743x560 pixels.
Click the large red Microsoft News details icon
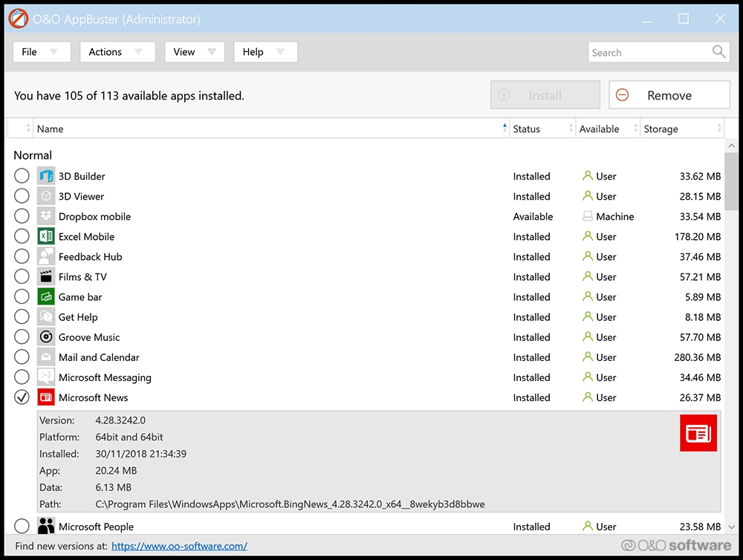(x=698, y=433)
